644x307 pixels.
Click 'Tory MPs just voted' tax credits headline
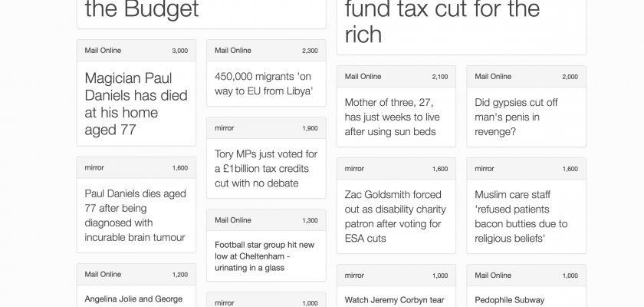[x=266, y=169]
